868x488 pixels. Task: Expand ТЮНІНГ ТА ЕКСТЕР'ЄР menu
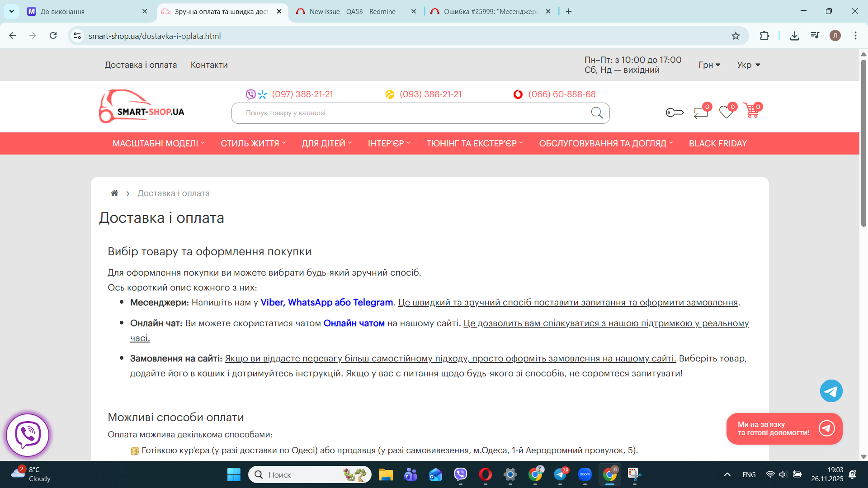474,143
